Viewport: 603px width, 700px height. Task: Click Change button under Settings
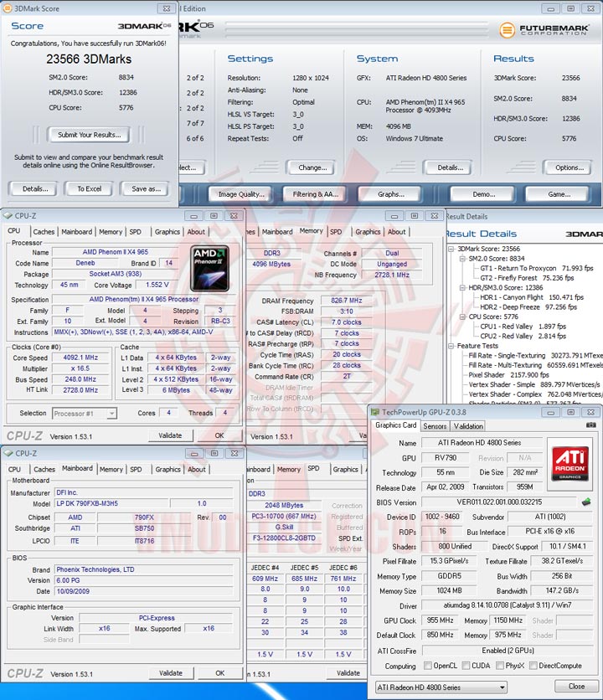(312, 167)
